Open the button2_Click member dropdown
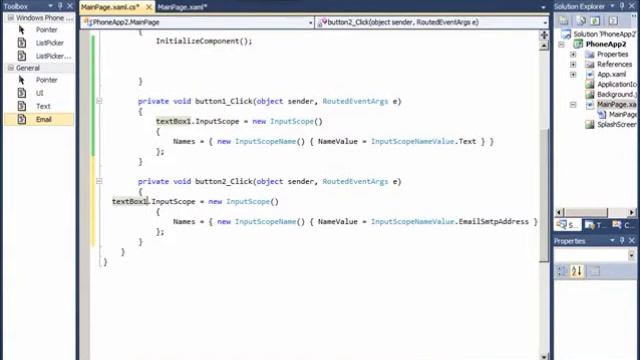Viewport: 640px width, 360px height. click(x=545, y=22)
